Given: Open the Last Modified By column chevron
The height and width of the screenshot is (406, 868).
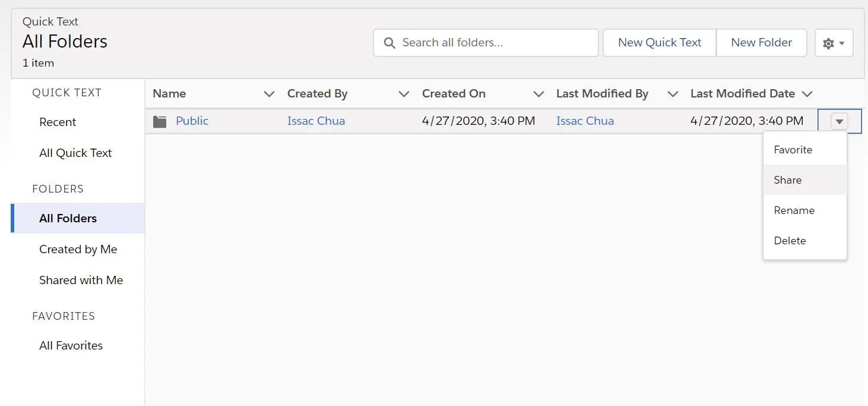Looking at the screenshot, I should (x=673, y=94).
